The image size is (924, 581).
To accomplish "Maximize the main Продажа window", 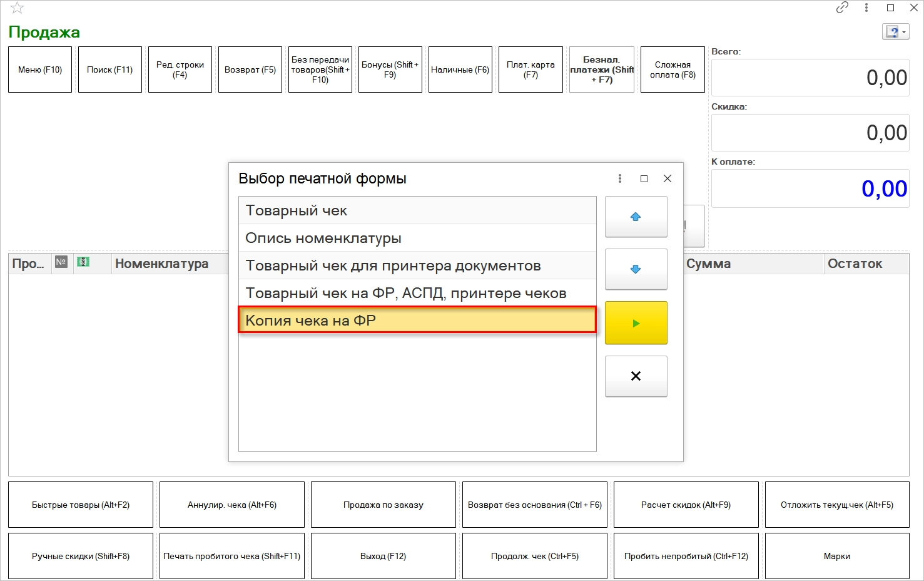I will [890, 8].
